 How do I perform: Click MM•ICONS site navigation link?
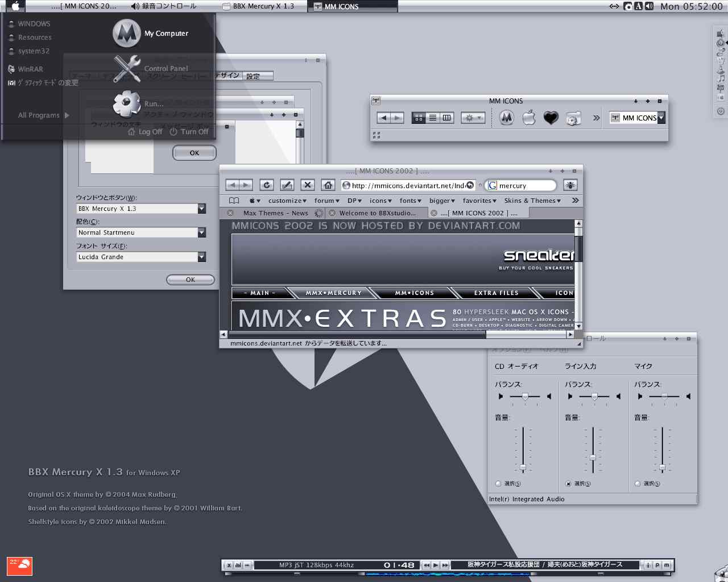[x=415, y=293]
